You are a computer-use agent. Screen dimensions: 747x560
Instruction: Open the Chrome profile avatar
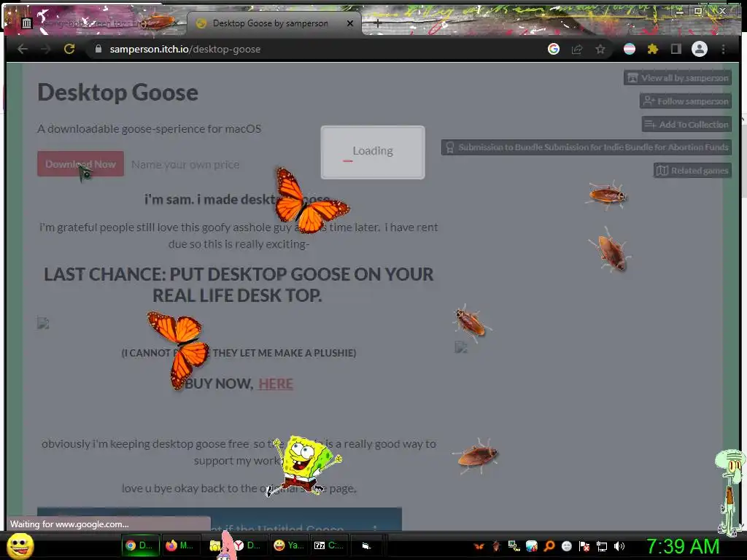pos(700,49)
